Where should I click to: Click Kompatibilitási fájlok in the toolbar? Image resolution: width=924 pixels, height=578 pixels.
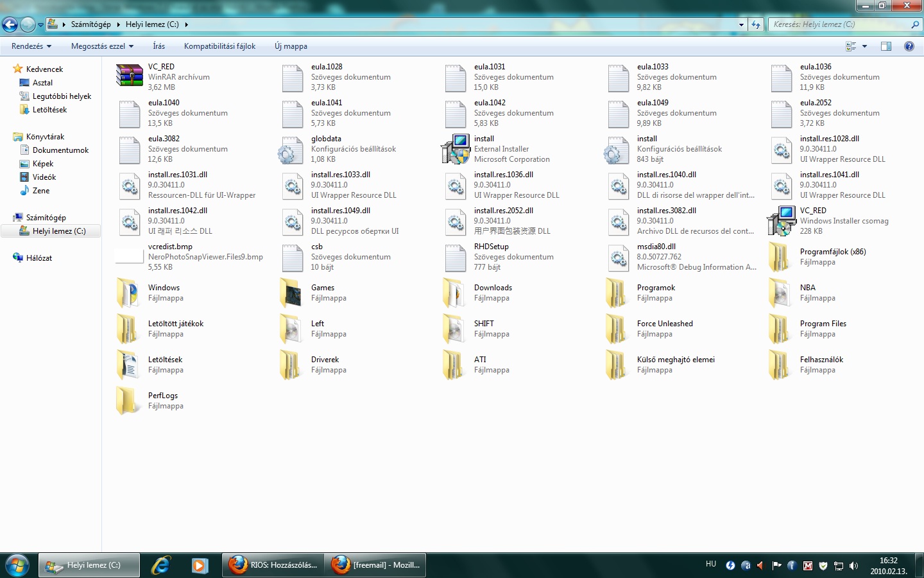click(219, 46)
